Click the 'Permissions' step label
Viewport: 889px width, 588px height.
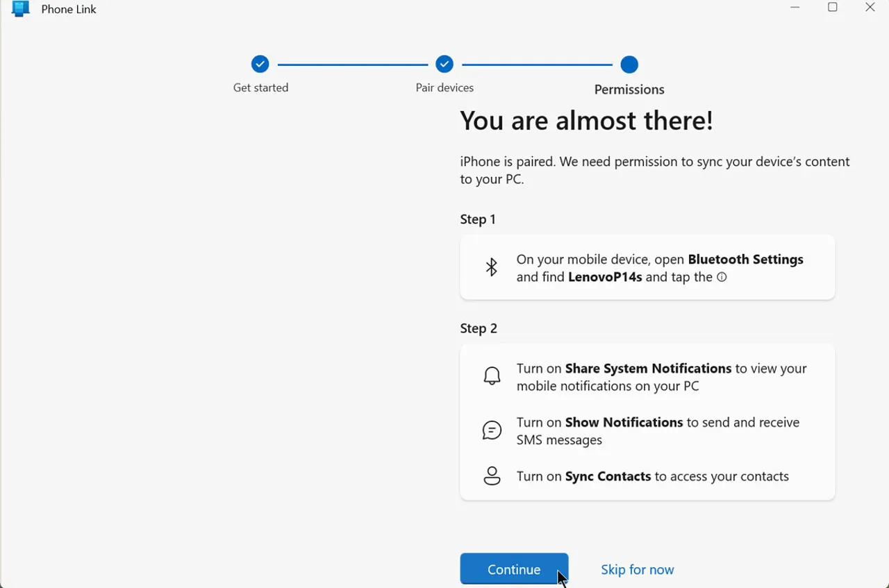point(629,90)
